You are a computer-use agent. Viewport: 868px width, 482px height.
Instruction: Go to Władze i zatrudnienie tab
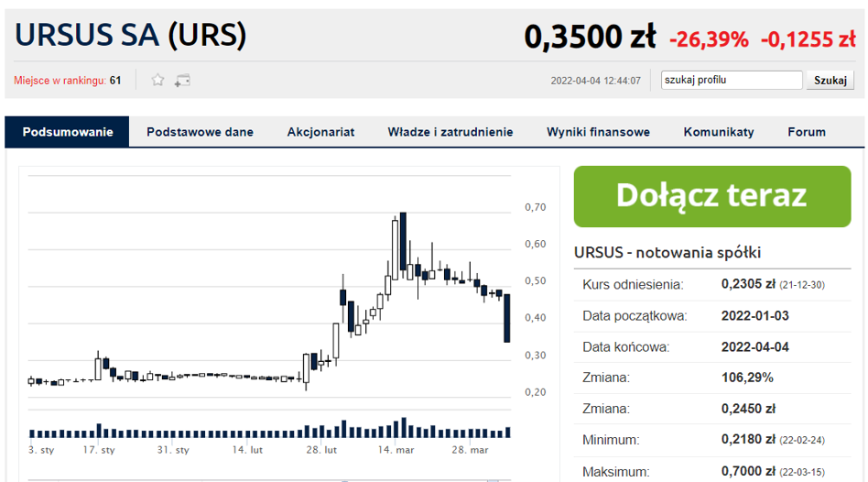pyautogui.click(x=450, y=132)
